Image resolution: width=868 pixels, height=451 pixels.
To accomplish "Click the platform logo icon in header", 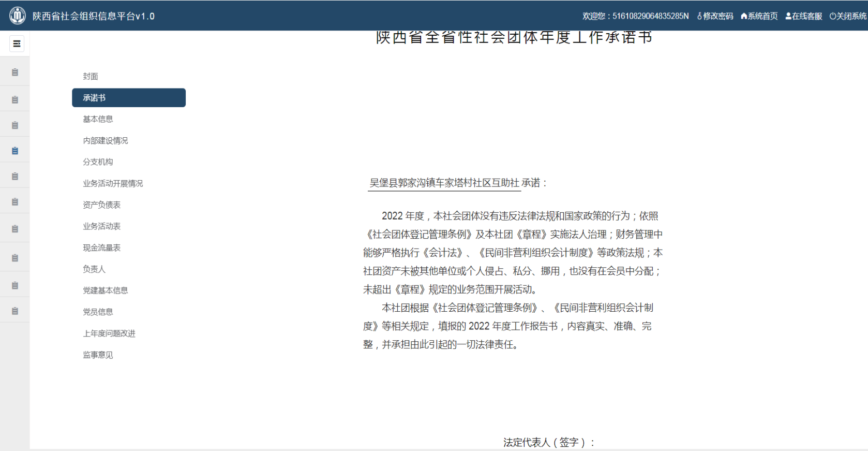I will point(17,16).
